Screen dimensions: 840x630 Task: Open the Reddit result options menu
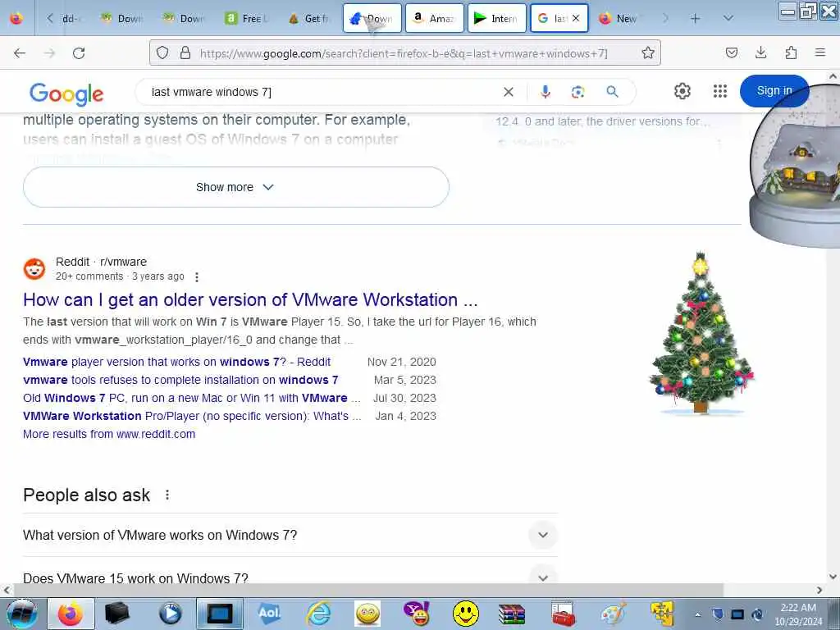tap(197, 277)
